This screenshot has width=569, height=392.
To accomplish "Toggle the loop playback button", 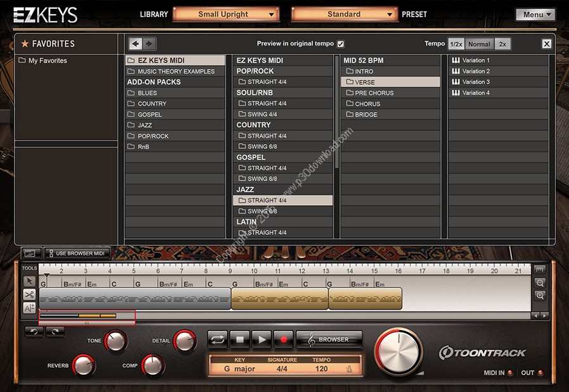I will pos(217,339).
